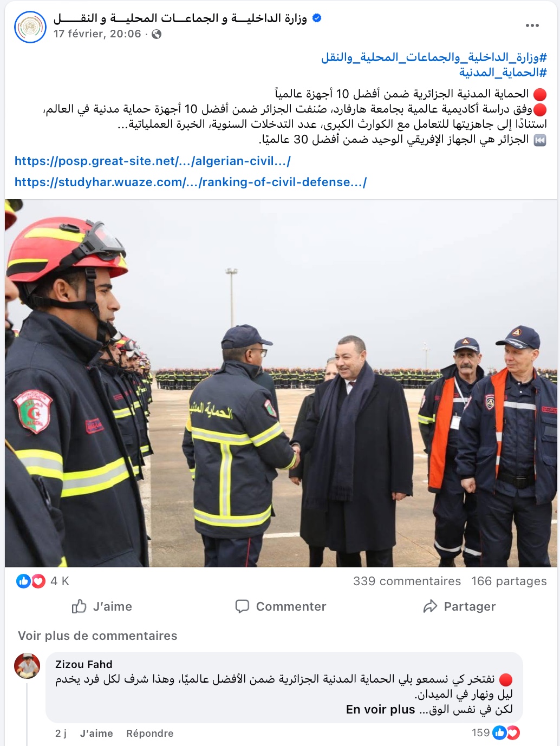This screenshot has width=560, height=746.
Task: Open the 339 commentaires count
Action: (x=407, y=581)
